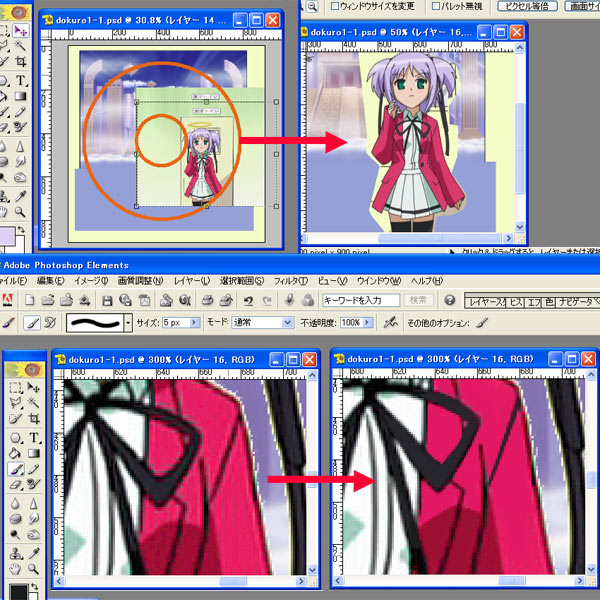Open the フィルタ(T) menu

click(291, 281)
